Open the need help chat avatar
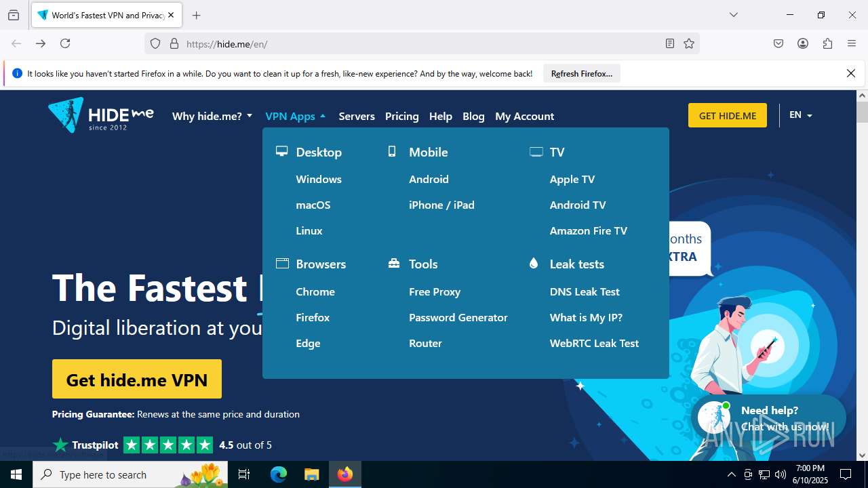Image resolution: width=868 pixels, height=488 pixels. point(714,418)
